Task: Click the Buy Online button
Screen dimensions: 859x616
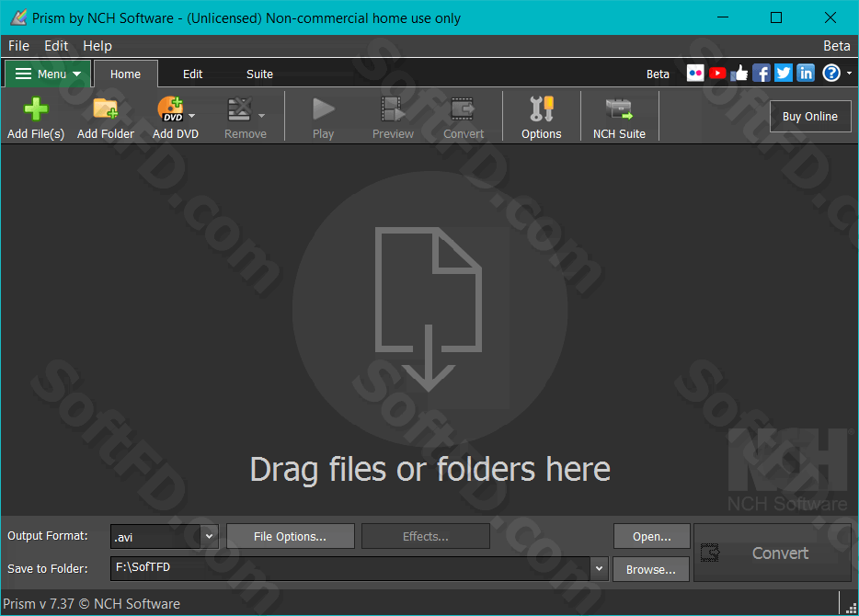Action: (x=810, y=116)
